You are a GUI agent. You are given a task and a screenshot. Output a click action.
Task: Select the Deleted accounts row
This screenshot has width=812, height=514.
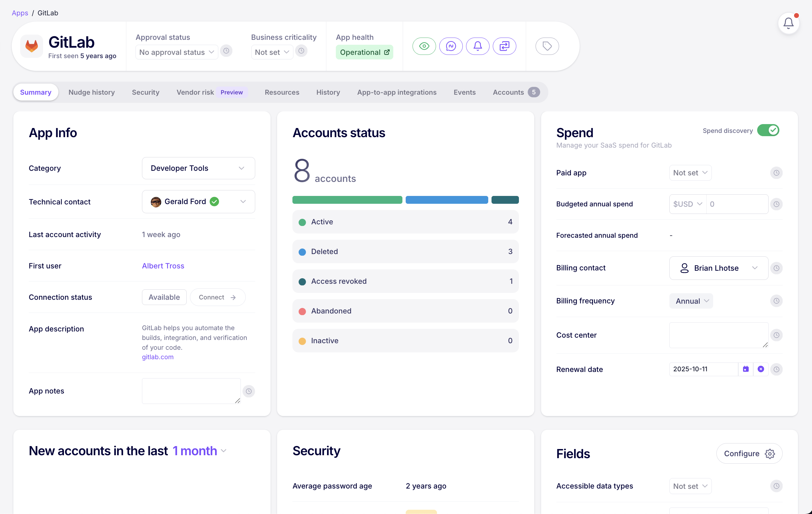point(405,251)
